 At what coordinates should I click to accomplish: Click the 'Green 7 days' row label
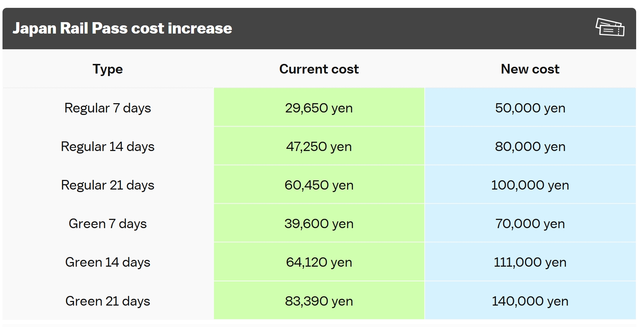108,223
